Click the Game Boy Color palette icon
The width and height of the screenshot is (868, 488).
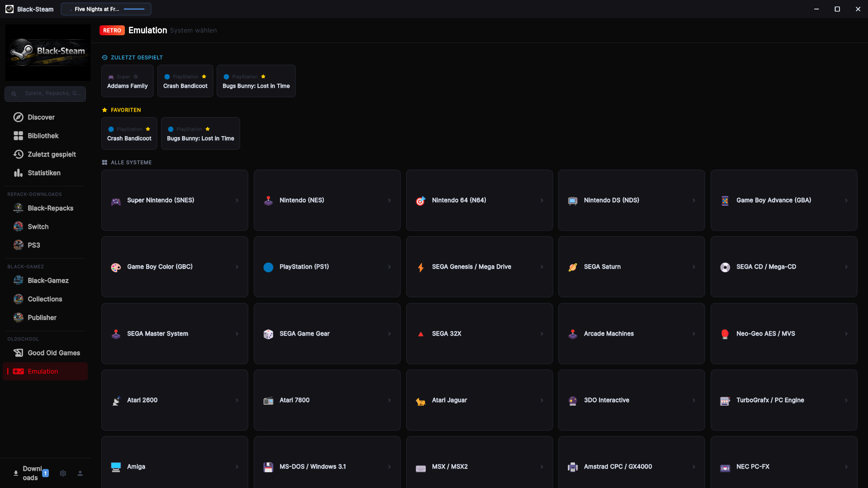[x=116, y=268]
